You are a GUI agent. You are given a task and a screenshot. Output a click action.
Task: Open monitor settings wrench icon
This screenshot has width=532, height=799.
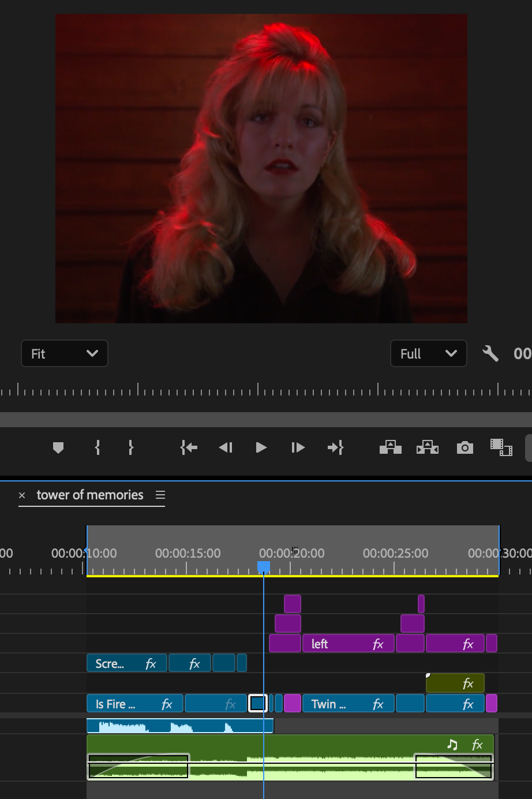pos(490,353)
